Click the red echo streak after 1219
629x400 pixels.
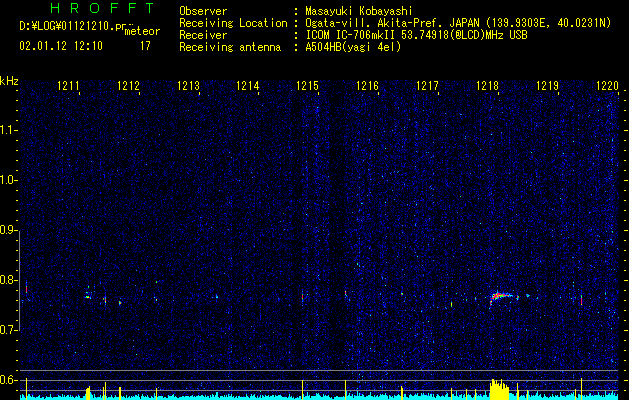pyautogui.click(x=581, y=300)
